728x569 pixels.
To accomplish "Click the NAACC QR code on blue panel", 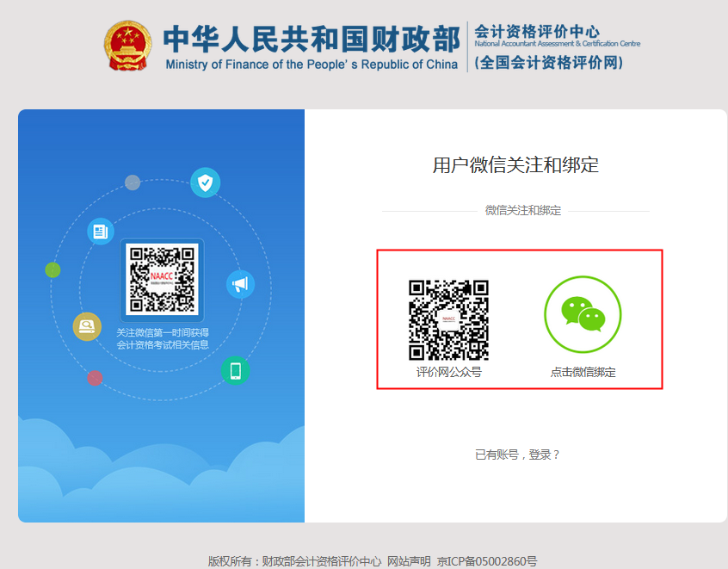I will (x=162, y=280).
